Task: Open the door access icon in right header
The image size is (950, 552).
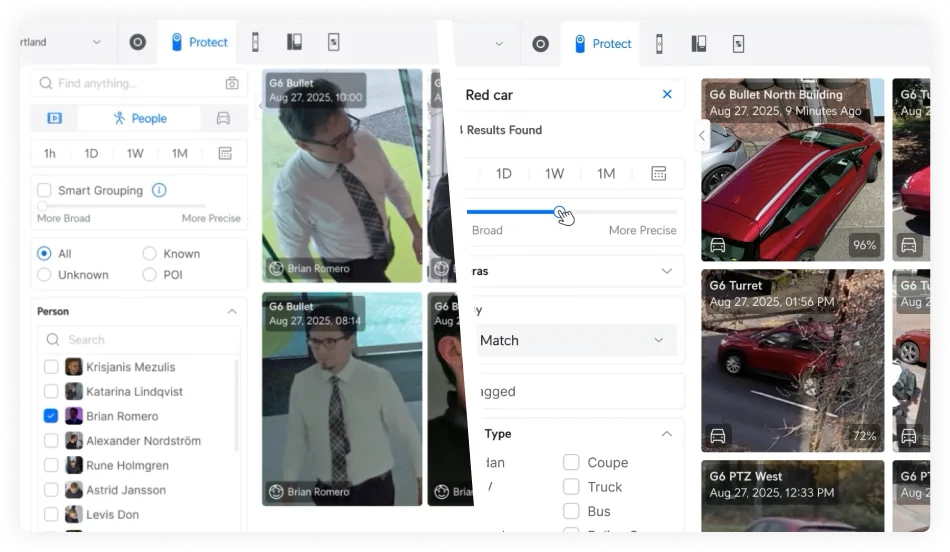Action: [x=659, y=44]
